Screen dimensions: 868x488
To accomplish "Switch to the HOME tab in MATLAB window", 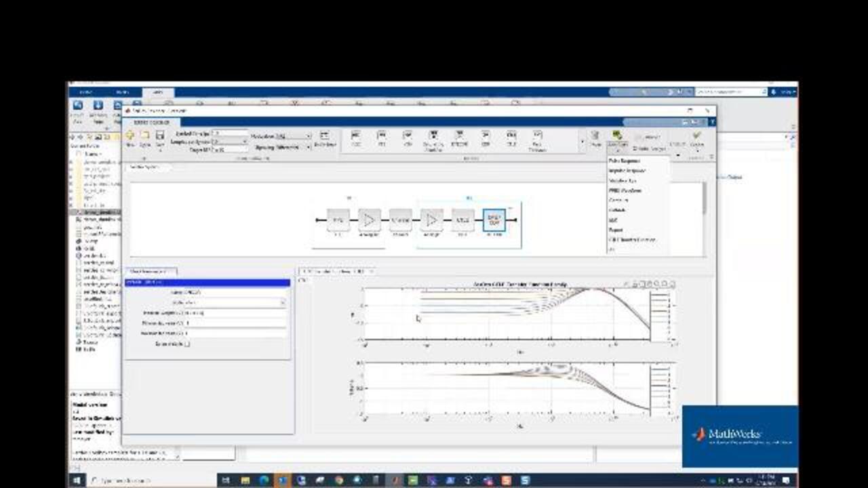I will [85, 92].
